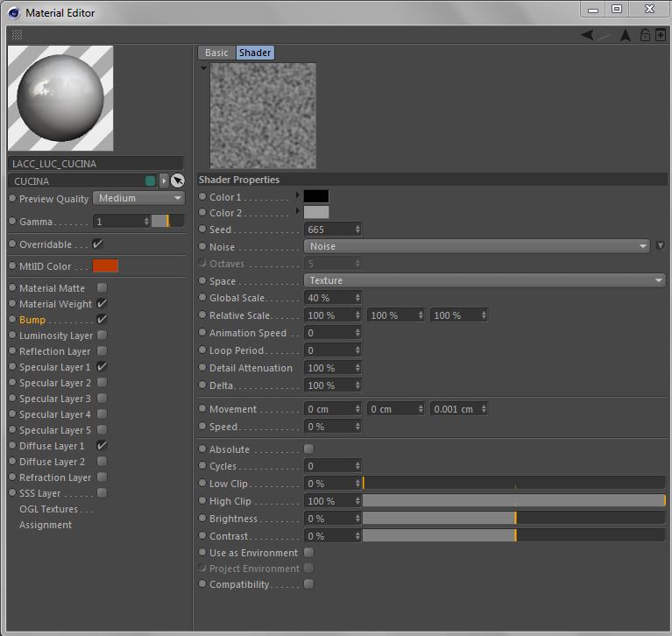This screenshot has width=672, height=636.
Task: Enable the Use as Environment checkbox
Action: (x=308, y=553)
